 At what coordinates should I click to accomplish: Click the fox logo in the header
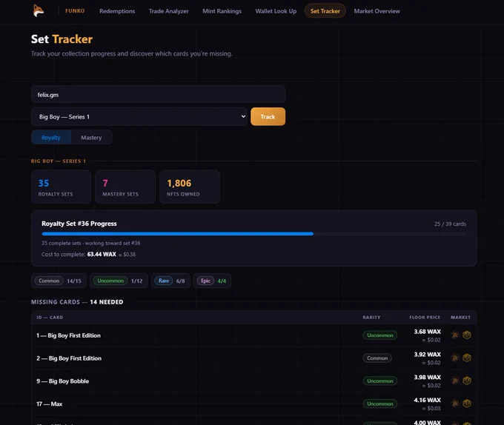click(39, 10)
